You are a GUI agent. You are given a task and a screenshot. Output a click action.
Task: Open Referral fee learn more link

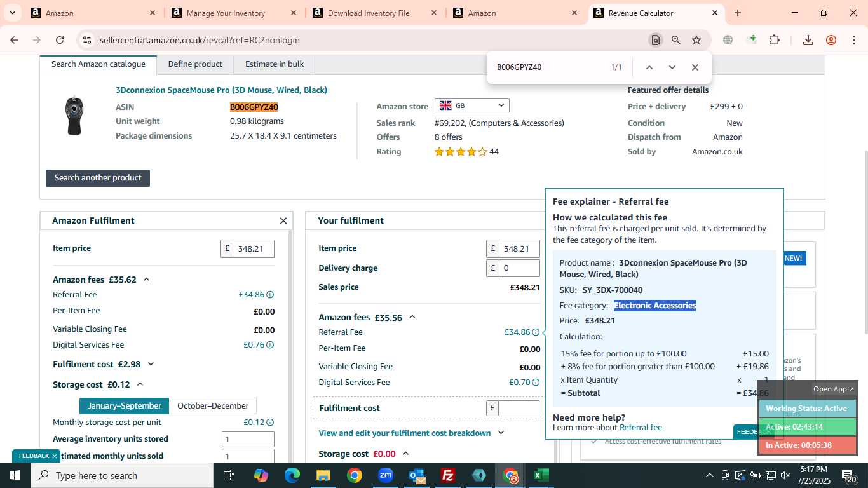[x=641, y=428]
